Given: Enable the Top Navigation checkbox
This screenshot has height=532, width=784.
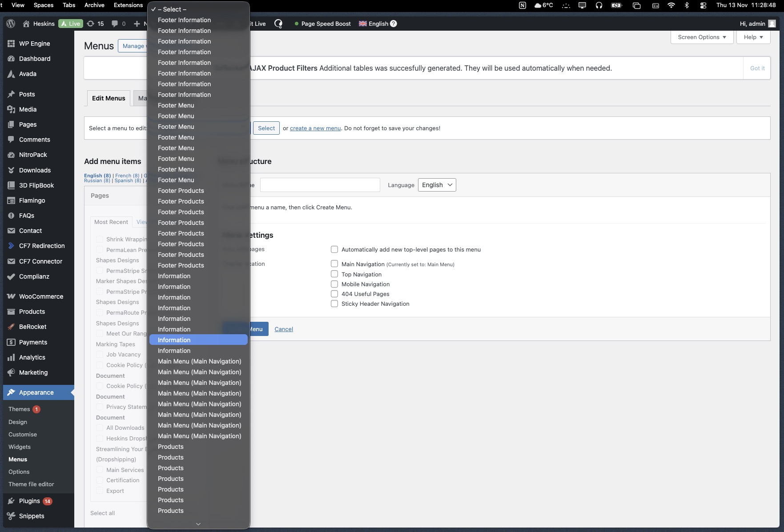Looking at the screenshot, I should [334, 274].
